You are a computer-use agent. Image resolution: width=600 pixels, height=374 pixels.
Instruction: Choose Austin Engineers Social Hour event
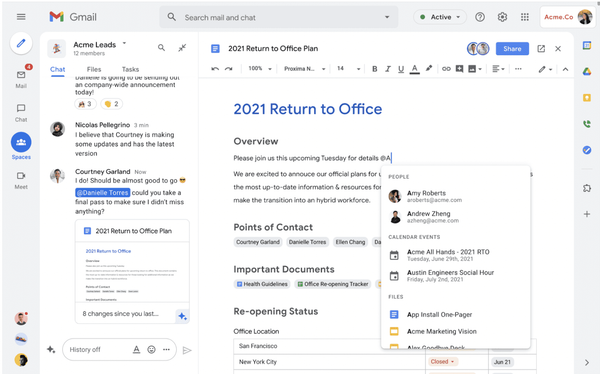(455, 276)
